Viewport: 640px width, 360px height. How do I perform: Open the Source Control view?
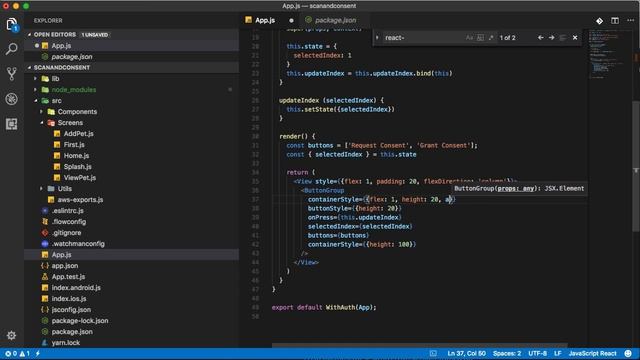click(12, 74)
